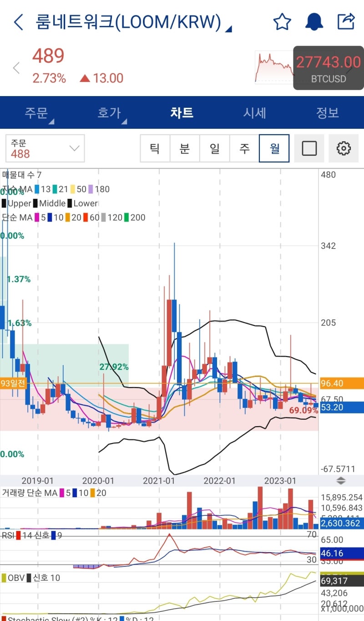Tap the 2023-01 date axis label

point(280,481)
